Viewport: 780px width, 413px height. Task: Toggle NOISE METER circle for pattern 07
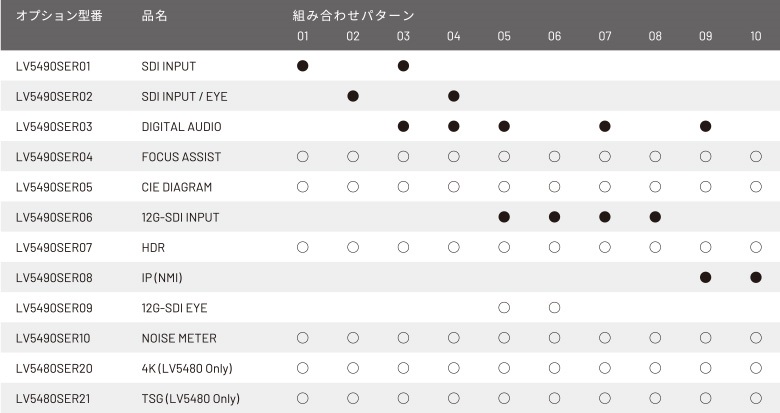(605, 338)
